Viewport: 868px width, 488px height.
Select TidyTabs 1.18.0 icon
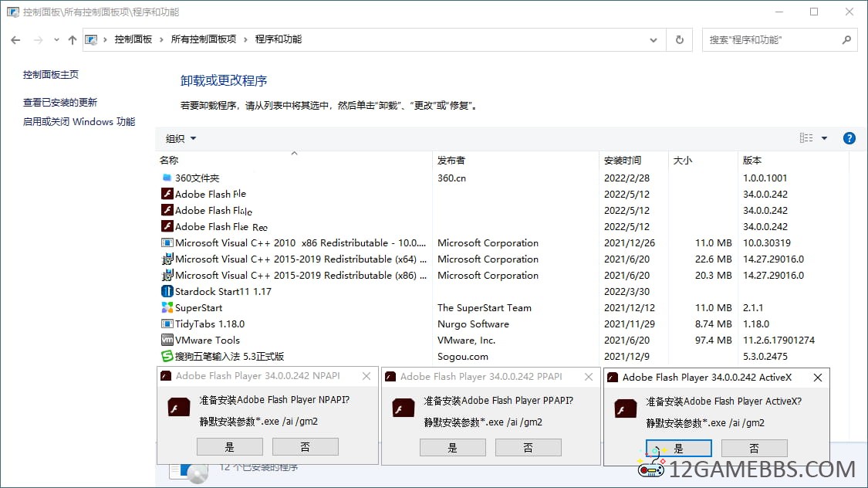pos(167,324)
